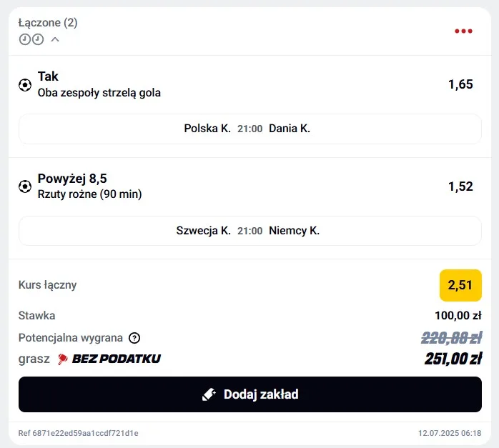Open the Polska K. vs Dania K. match

250,129
